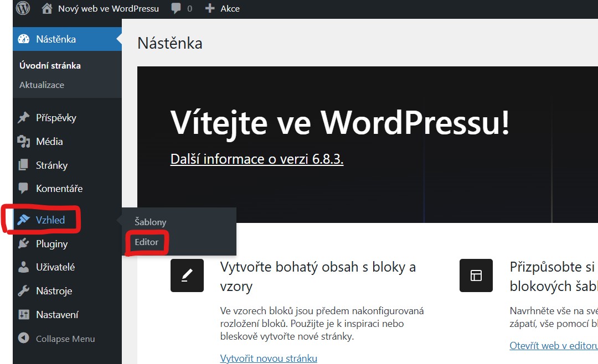Screen dimensions: 598x364
Task: Click Vytvořit novou stránku link
Action: coord(269,358)
